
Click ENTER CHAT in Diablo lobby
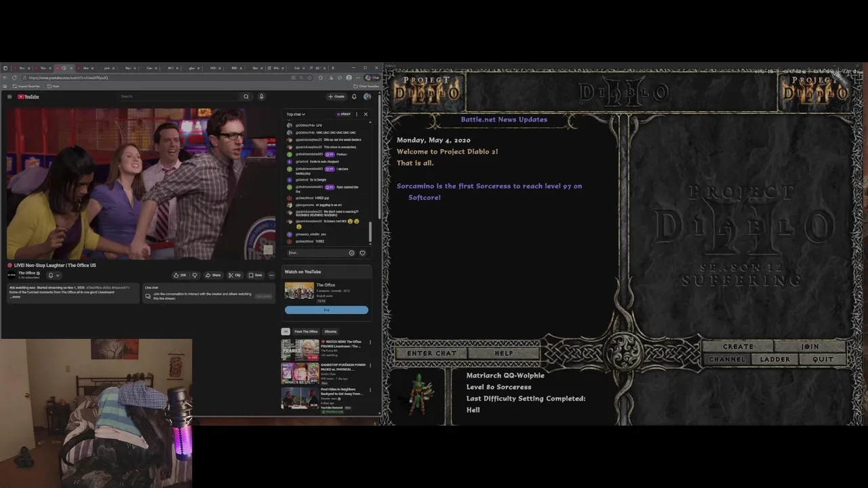click(431, 353)
